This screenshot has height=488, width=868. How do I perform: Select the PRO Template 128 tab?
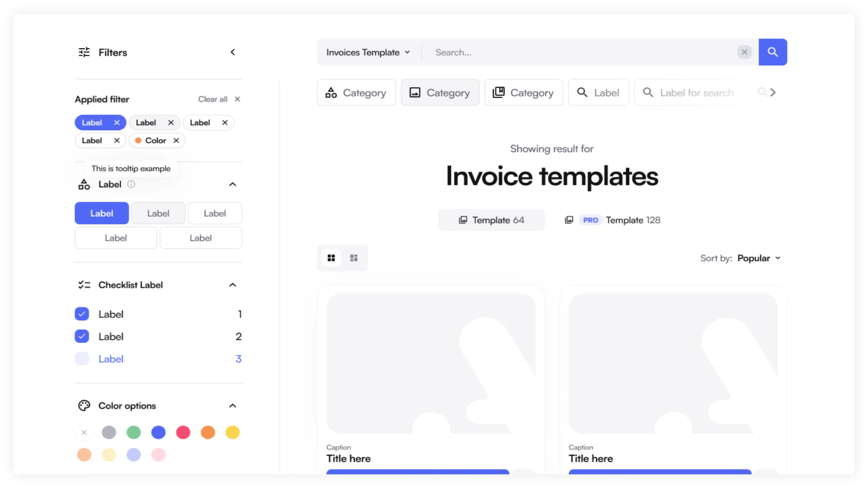[x=613, y=220]
